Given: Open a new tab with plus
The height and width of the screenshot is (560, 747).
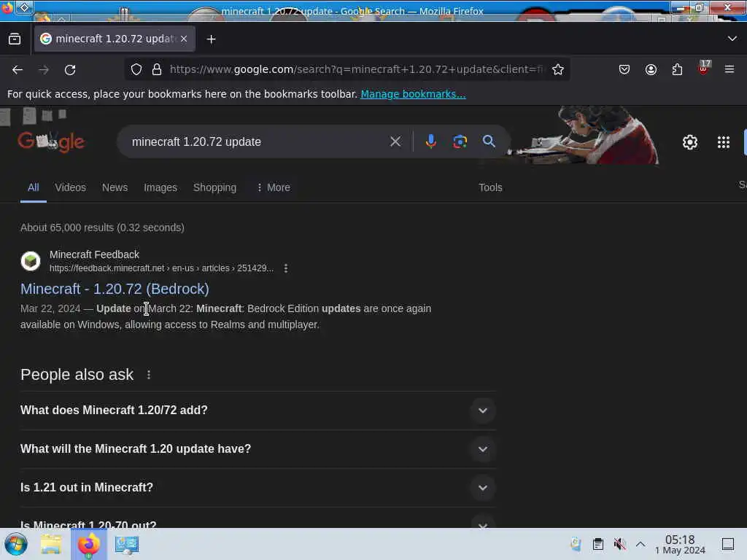Looking at the screenshot, I should [x=211, y=39].
